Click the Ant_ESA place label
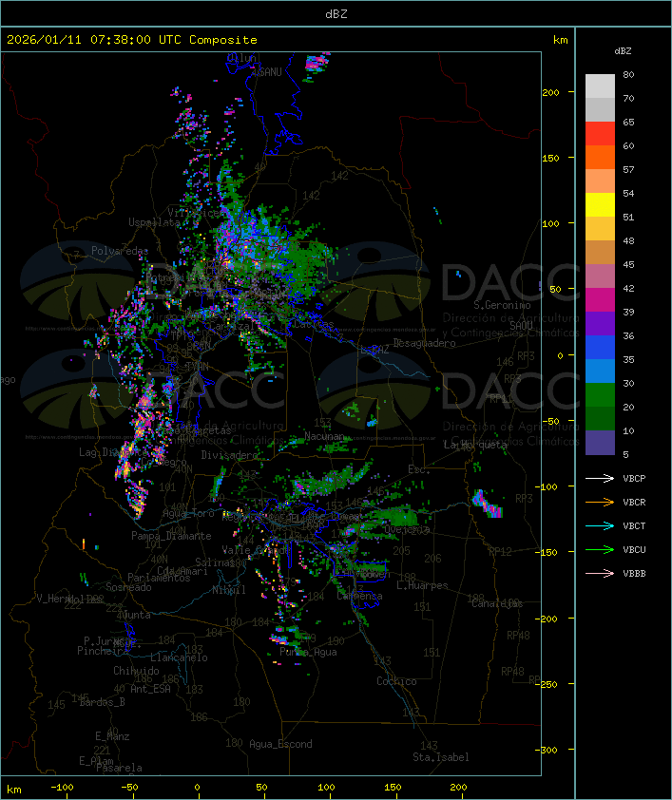The width and height of the screenshot is (672, 800). tap(150, 689)
